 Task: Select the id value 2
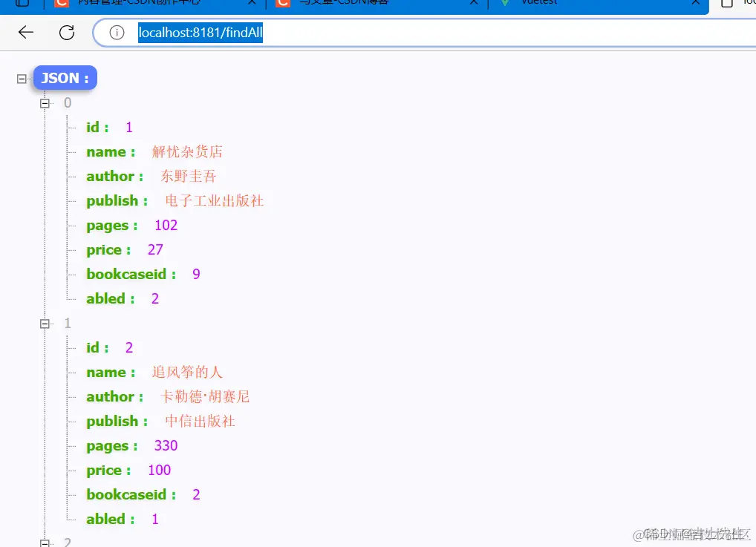tap(128, 347)
